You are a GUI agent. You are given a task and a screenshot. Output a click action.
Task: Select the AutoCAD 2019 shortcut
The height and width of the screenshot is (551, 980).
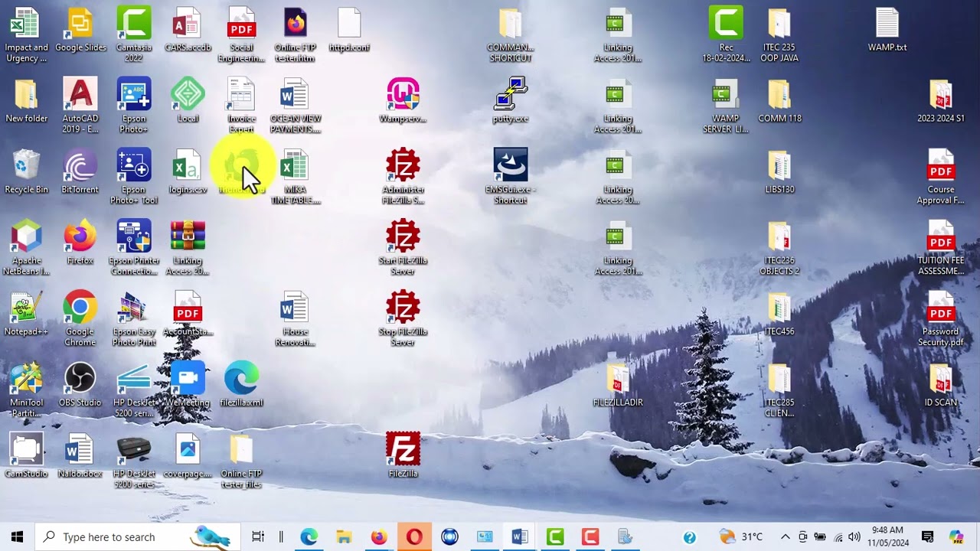click(x=80, y=106)
